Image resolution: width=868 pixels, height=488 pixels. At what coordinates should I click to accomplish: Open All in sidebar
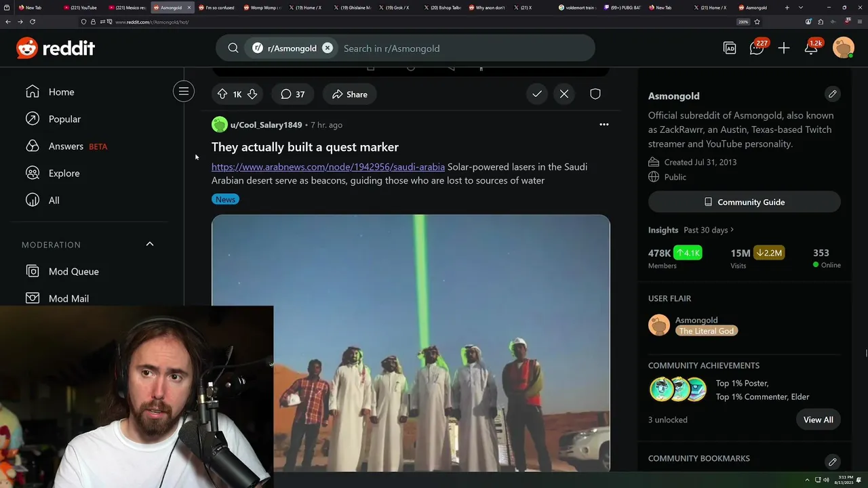[x=43, y=200]
